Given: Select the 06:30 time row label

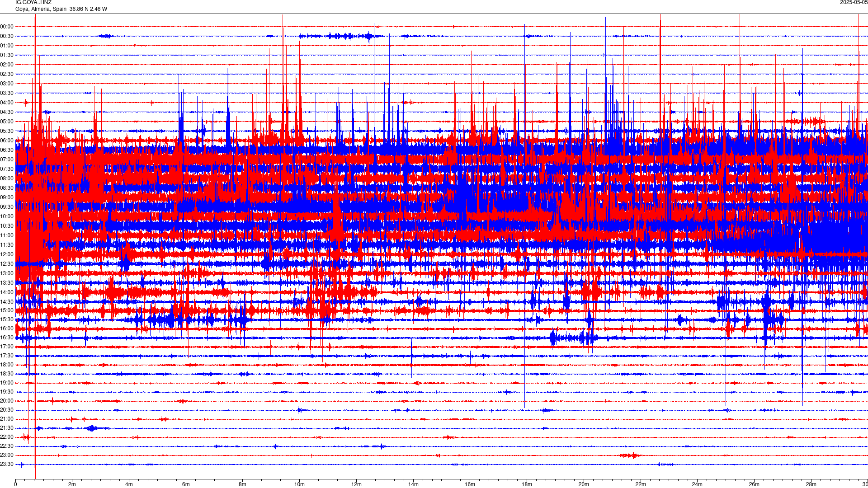Looking at the screenshot, I should pyautogui.click(x=7, y=150).
